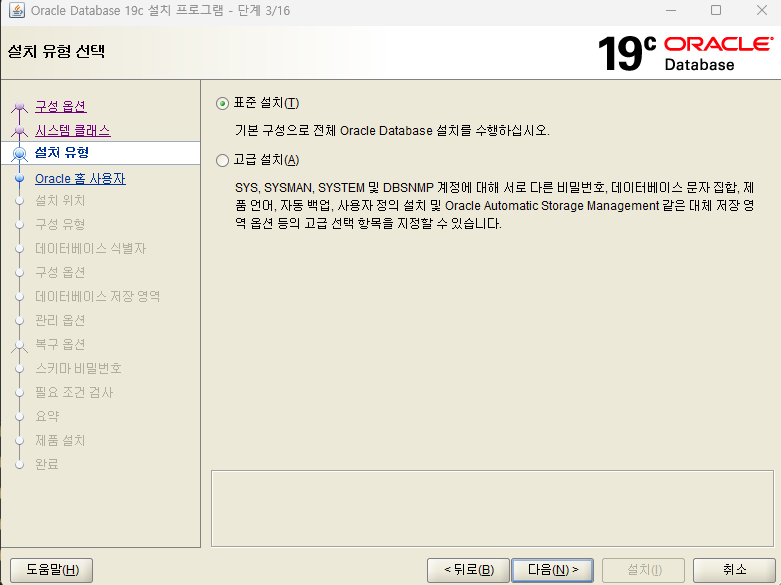Click the description text under 표준 설치
This screenshot has width=781, height=585.
click(x=392, y=131)
